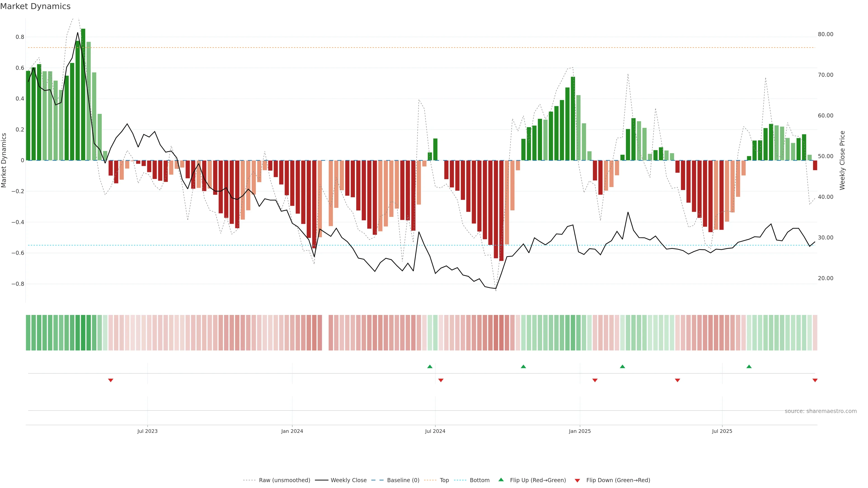868x488 pixels.
Task: Toggle the Weekly Close series in legend
Action: point(348,480)
